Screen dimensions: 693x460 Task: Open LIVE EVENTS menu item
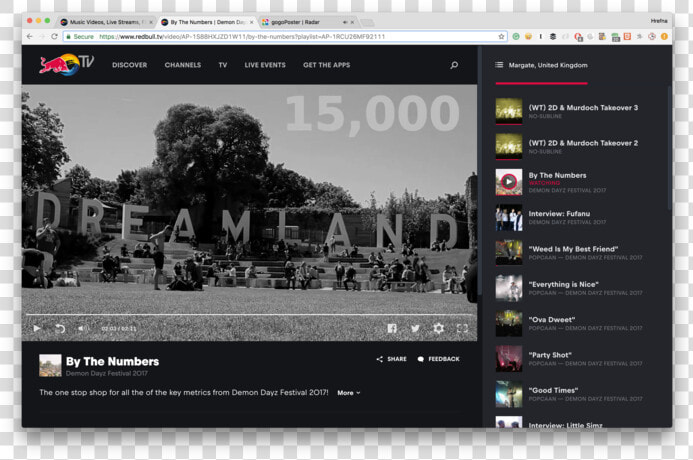point(265,65)
